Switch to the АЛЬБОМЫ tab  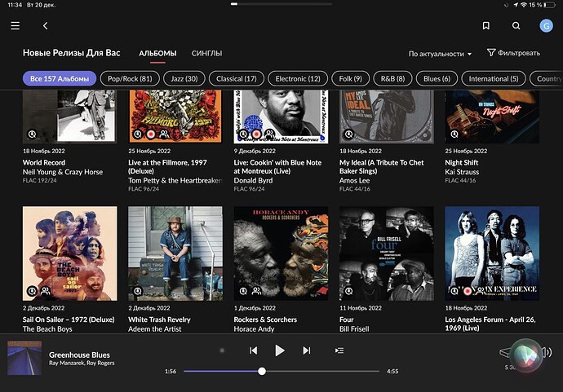157,54
